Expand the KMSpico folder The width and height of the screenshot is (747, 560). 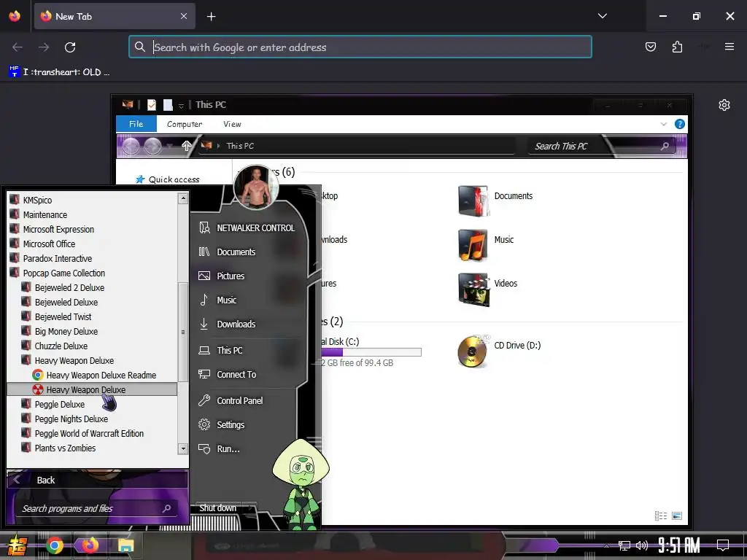coord(31,200)
